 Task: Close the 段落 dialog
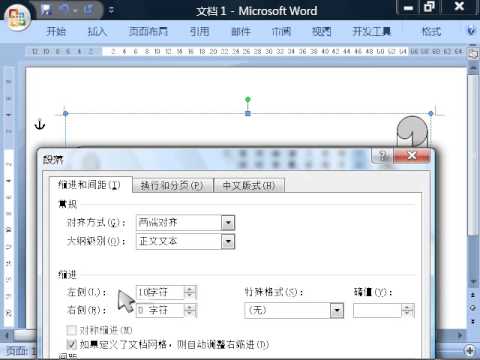click(412, 156)
